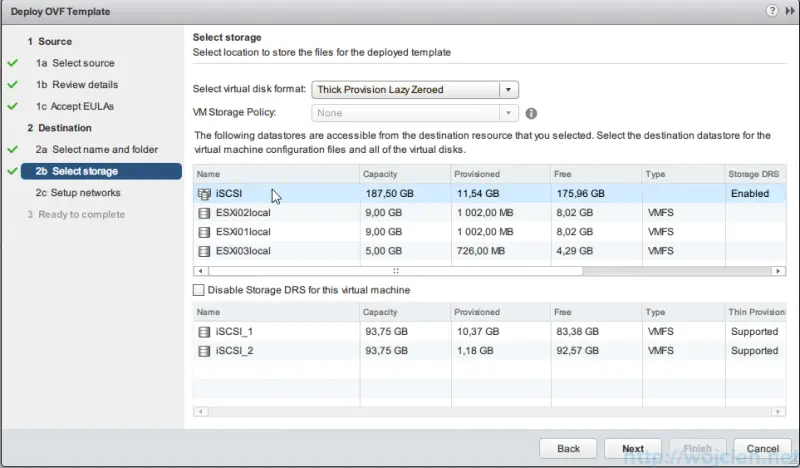
Task: Go to step 1b Review details
Action: click(x=77, y=84)
